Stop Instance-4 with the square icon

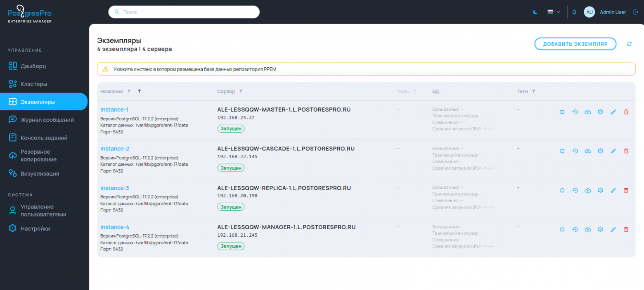pos(562,229)
